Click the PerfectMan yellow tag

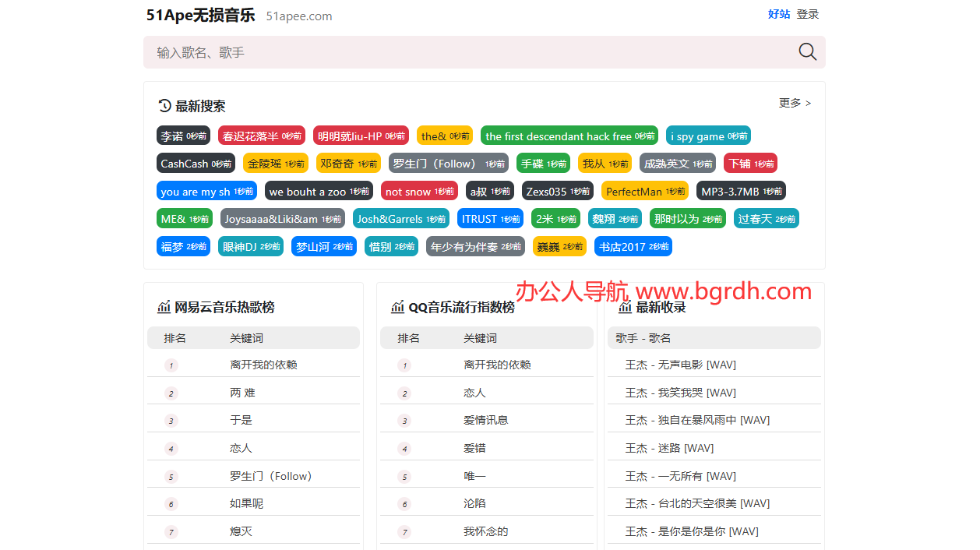coord(644,192)
